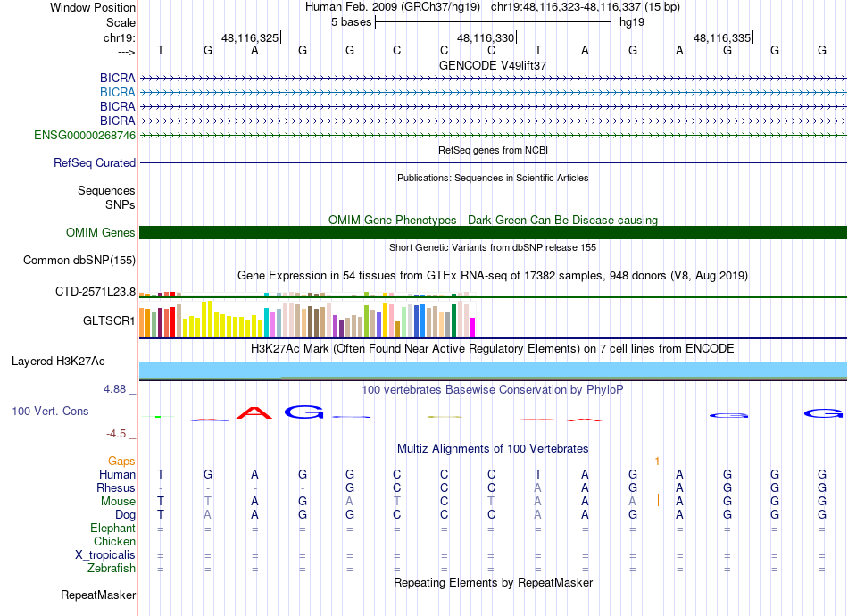Screen dimensions: 848x616
Task: Click the dark green OMIM gene bar
Action: [493, 232]
